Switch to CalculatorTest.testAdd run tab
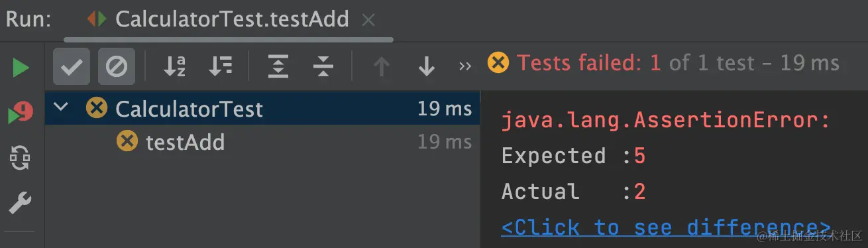The height and width of the screenshot is (248, 868). (219, 19)
